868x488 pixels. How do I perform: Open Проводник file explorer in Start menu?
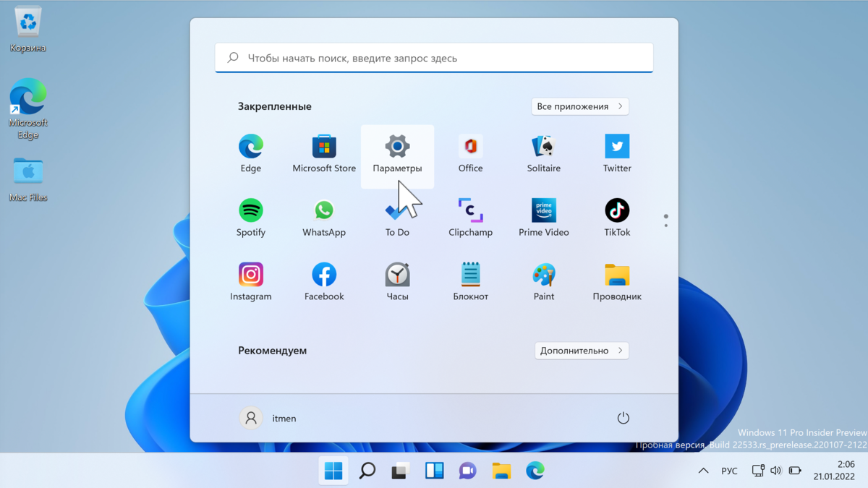click(x=617, y=283)
